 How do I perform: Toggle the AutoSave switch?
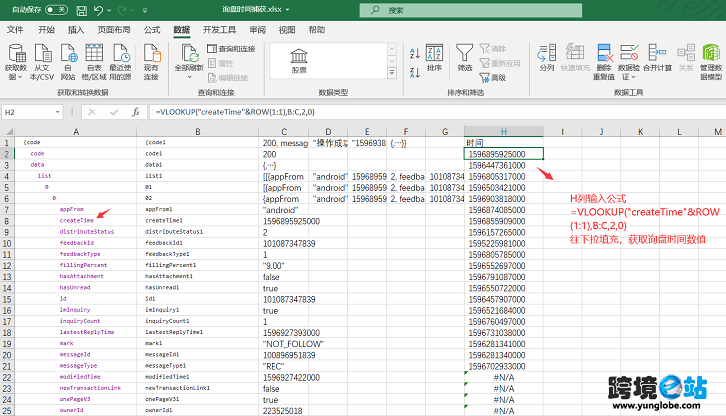click(x=56, y=10)
